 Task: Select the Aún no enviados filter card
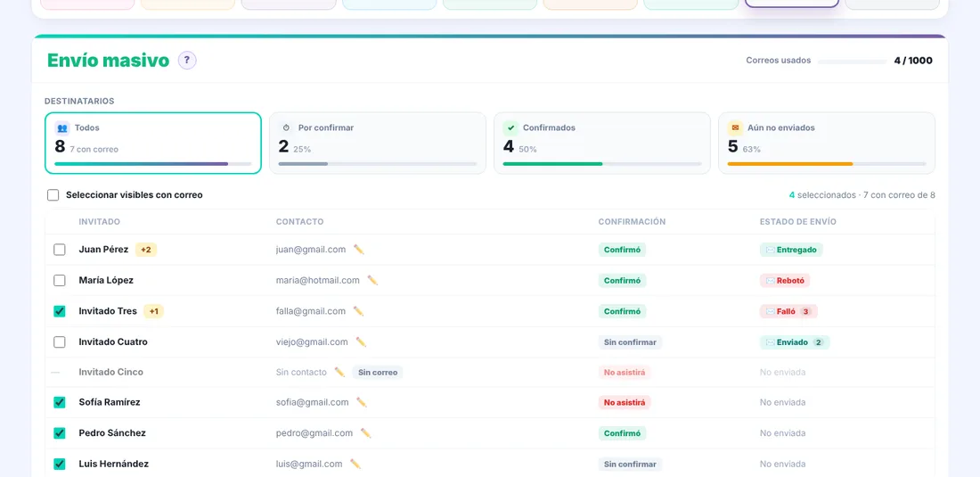827,144
